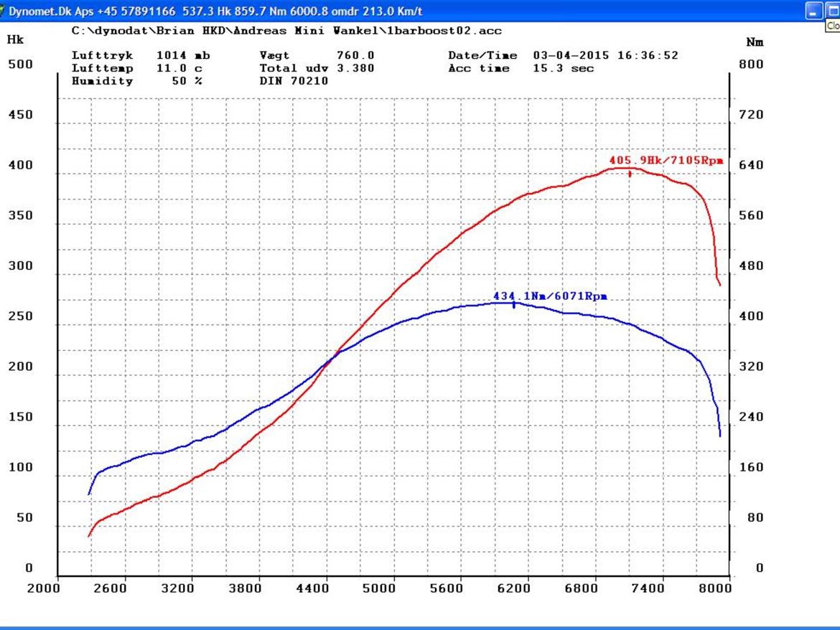The width and height of the screenshot is (840, 630).
Task: Click the Hk axis unit label
Action: tap(14, 40)
